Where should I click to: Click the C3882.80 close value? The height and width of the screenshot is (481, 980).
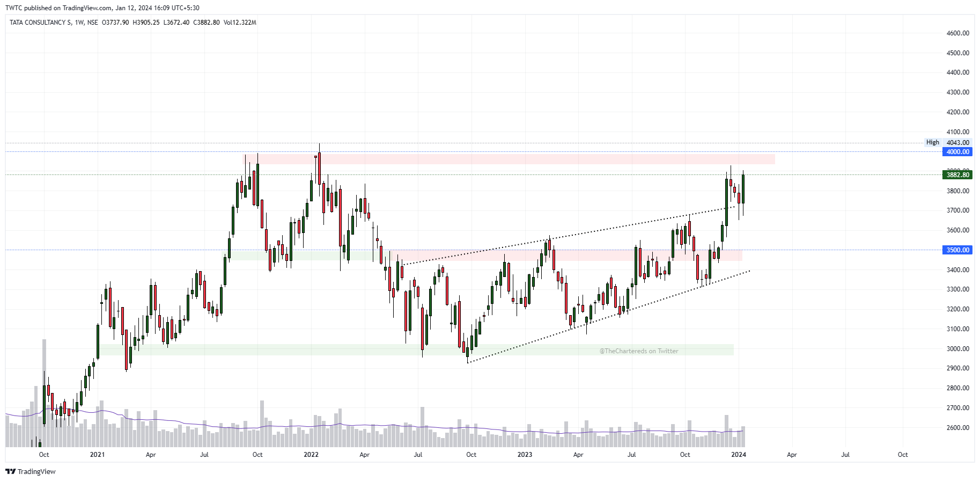(207, 23)
